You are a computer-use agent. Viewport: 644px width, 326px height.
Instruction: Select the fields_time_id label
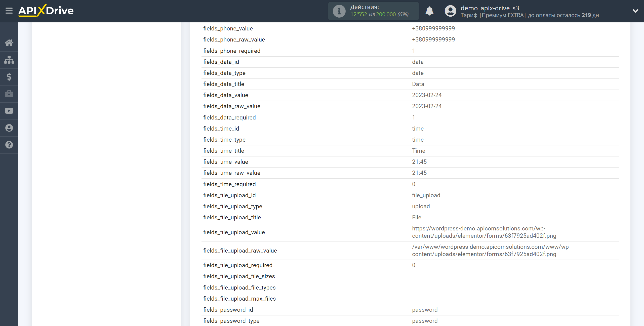[x=221, y=129]
